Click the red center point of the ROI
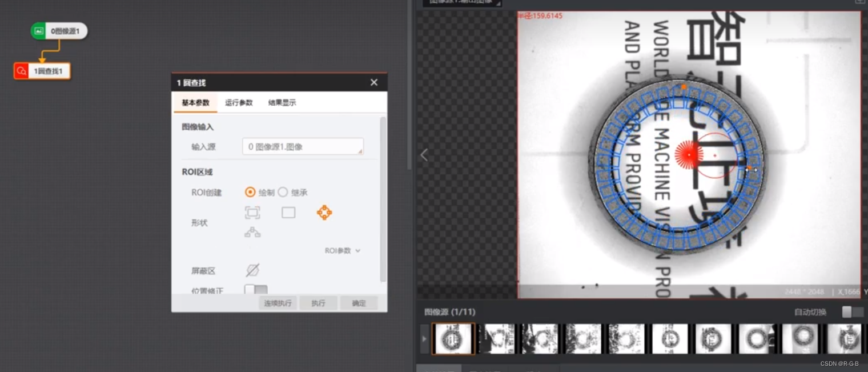This screenshot has height=372, width=868. (x=690, y=155)
